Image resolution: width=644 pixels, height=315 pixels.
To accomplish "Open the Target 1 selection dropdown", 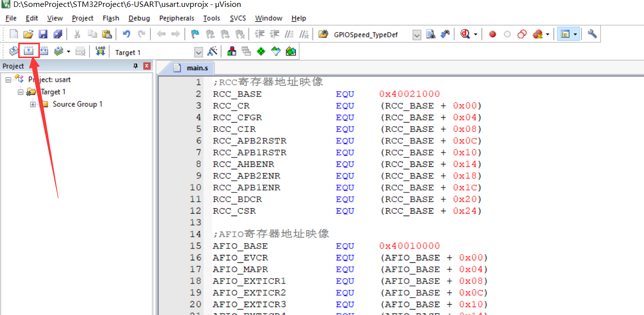I will point(199,52).
